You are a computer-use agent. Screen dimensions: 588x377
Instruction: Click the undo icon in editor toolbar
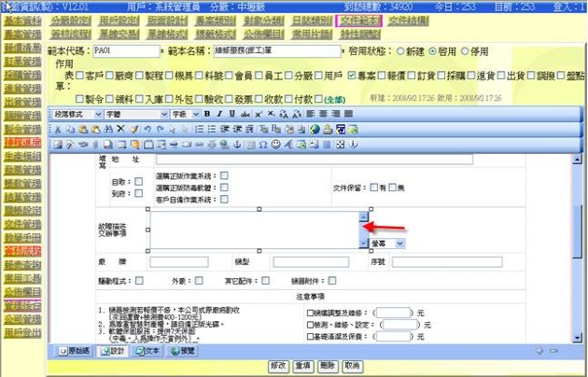(x=150, y=129)
